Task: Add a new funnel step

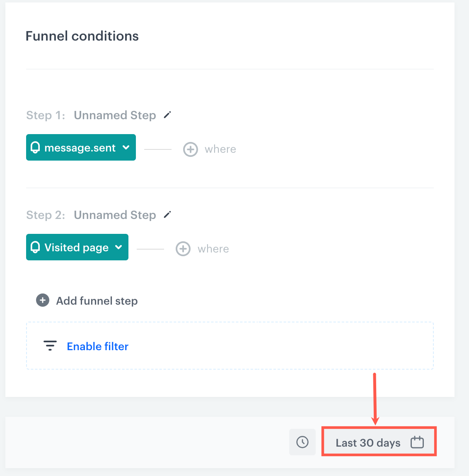Action: (86, 301)
